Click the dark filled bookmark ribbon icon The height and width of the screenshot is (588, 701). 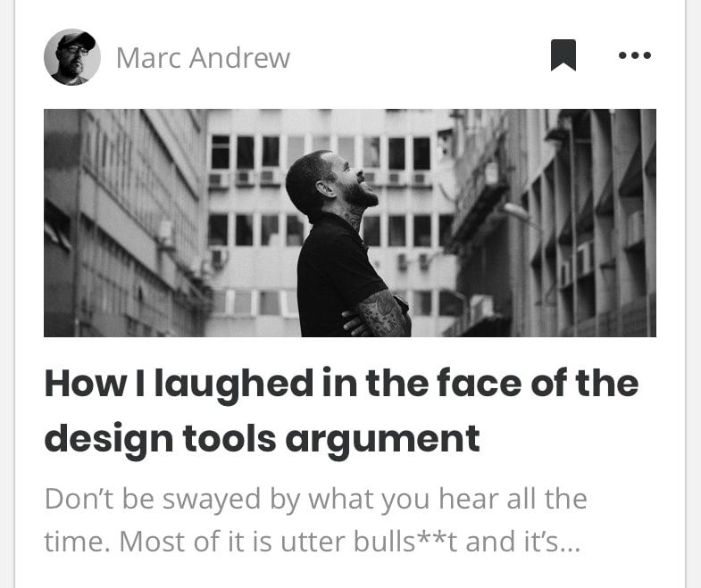pyautogui.click(x=563, y=55)
